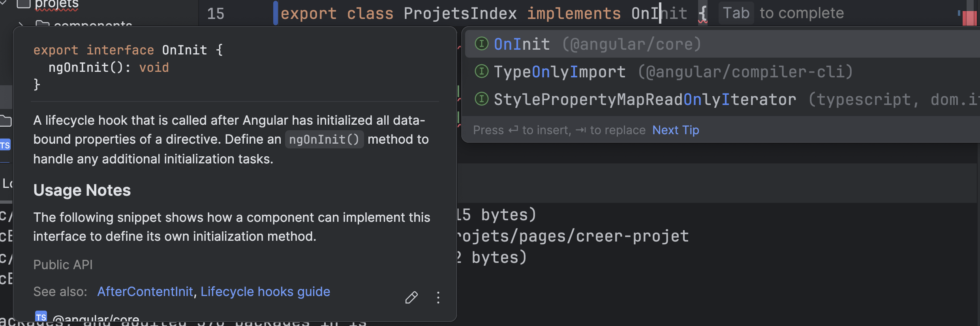Click the red error stripe marker

969,18
